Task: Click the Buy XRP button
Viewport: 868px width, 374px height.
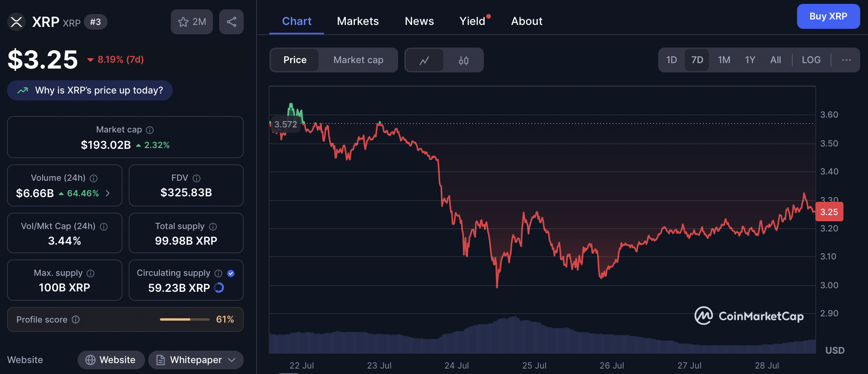Action: coord(828,16)
